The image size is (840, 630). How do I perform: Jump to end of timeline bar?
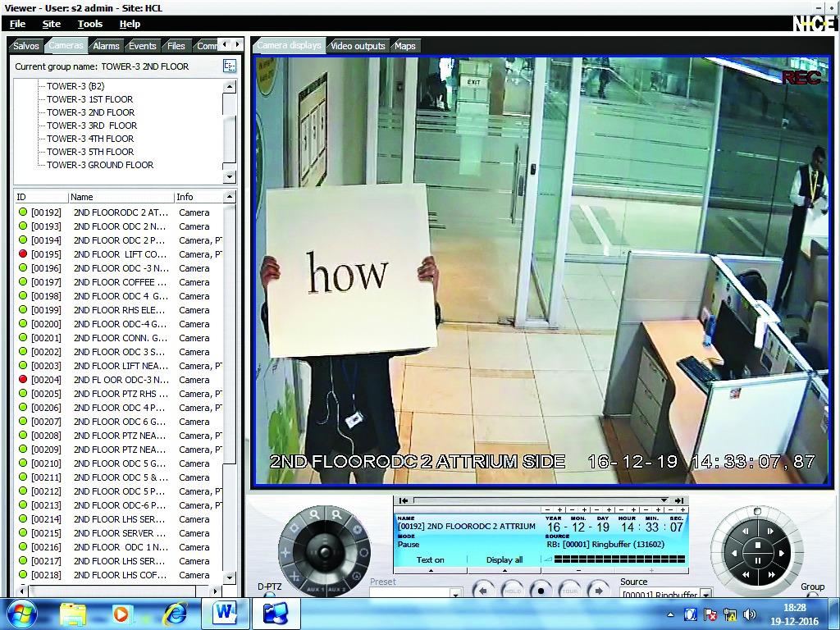pos(678,500)
